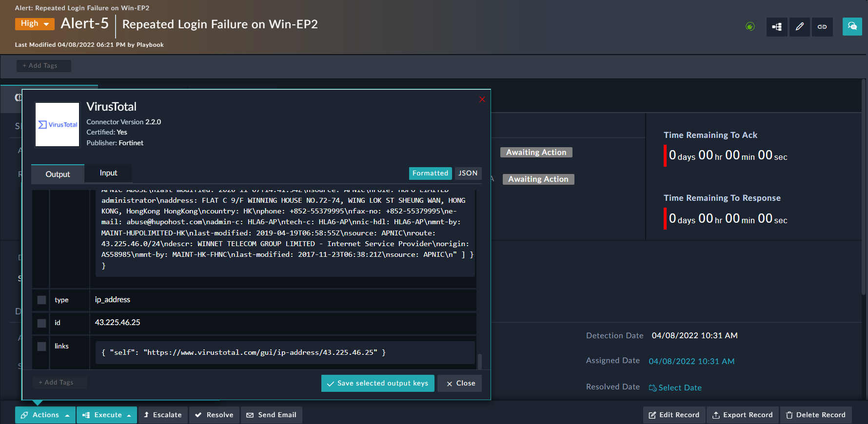
Task: Click the Time Remaining To Response label
Action: point(722,198)
